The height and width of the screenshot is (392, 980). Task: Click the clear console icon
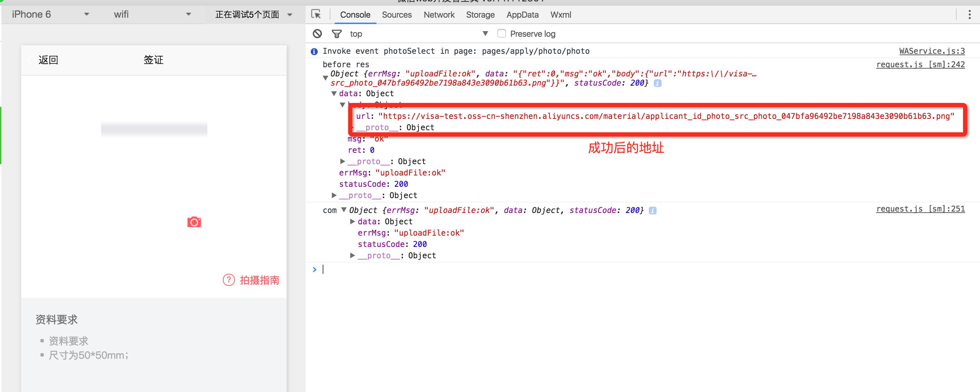[x=317, y=34]
